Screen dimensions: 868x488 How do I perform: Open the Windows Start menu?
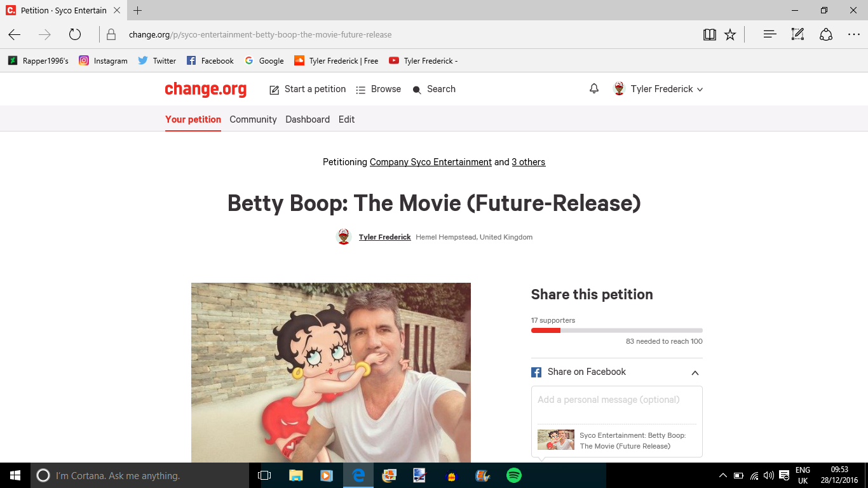coord(15,475)
